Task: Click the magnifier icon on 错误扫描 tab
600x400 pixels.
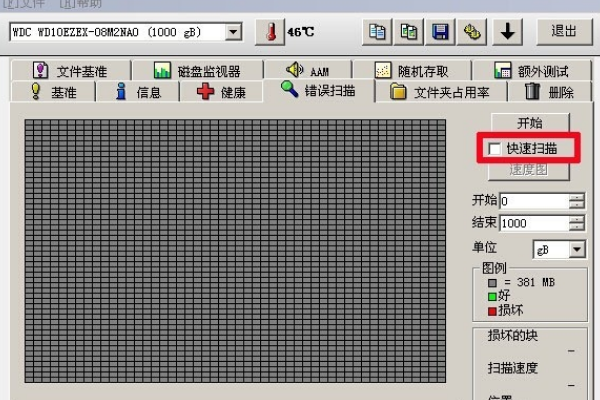Action: pyautogui.click(x=289, y=89)
